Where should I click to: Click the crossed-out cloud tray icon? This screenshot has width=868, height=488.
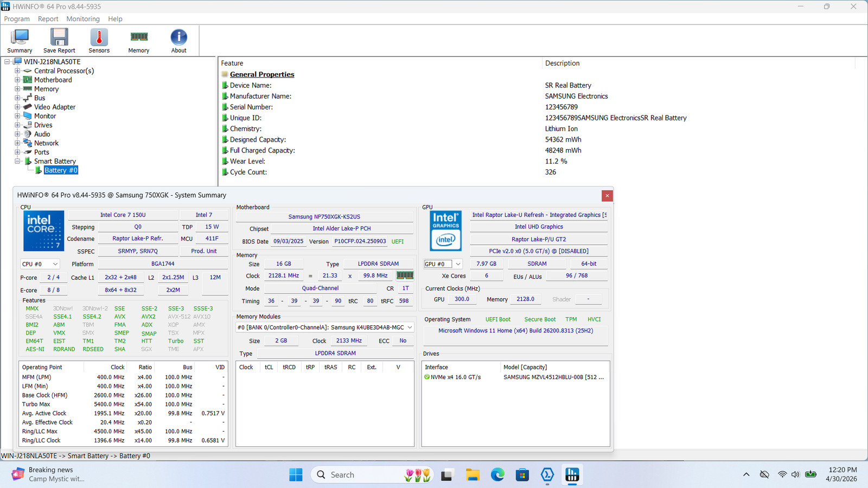click(764, 475)
